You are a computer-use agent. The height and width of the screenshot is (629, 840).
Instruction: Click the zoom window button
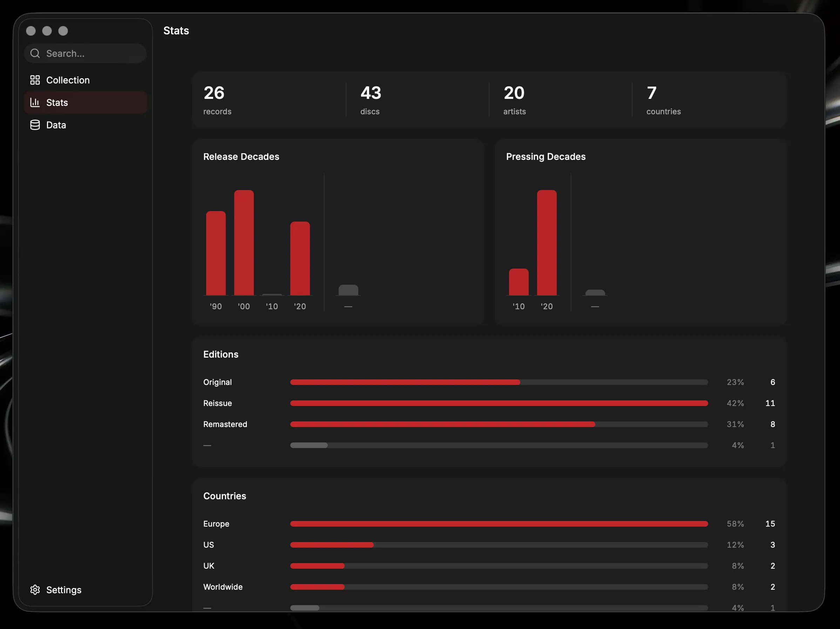(x=63, y=31)
